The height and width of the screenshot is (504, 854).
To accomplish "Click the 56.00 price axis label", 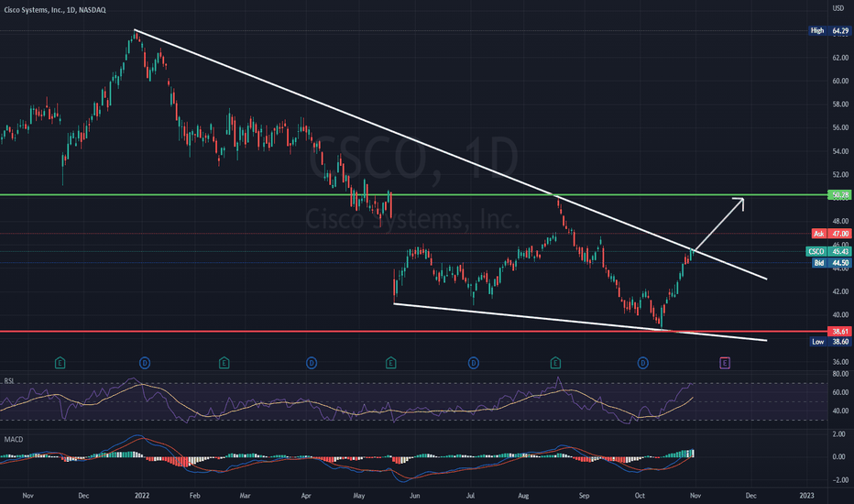I will 840,127.
